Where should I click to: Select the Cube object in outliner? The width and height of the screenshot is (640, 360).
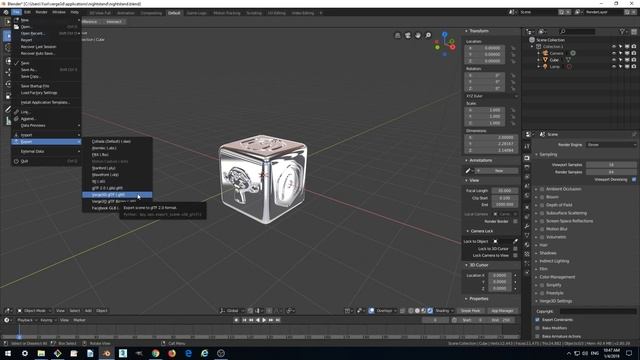point(554,60)
